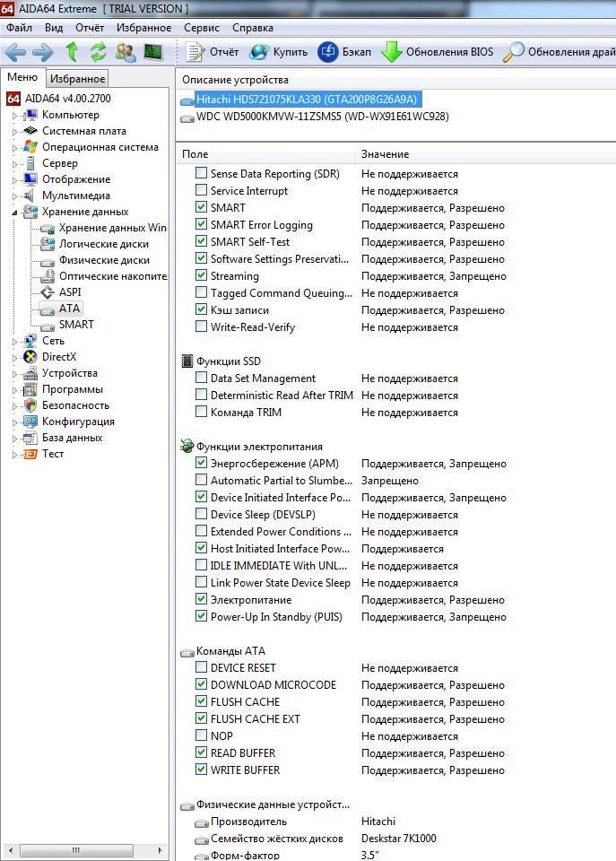Click the Отображение monitor icon
This screenshot has width=616, height=861.
pyautogui.click(x=30, y=179)
